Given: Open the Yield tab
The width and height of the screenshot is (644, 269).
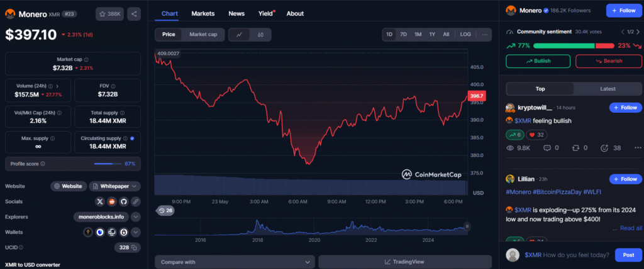Looking at the screenshot, I should (x=266, y=14).
